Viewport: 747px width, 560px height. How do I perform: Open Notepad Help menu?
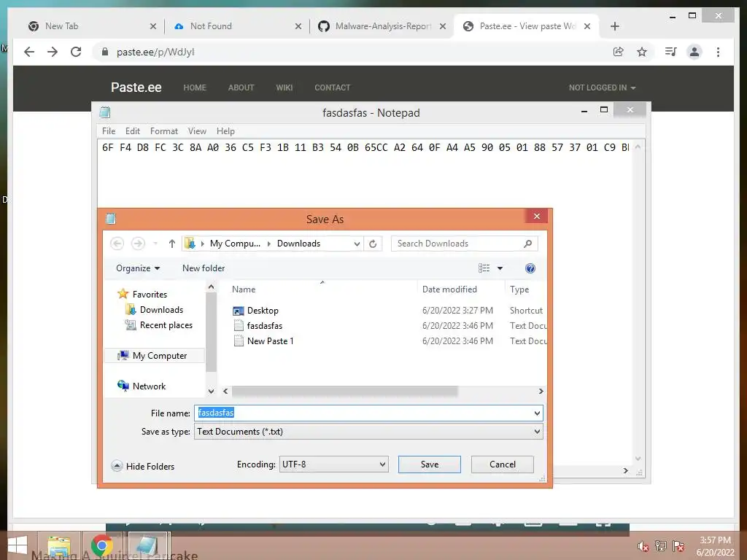point(225,131)
